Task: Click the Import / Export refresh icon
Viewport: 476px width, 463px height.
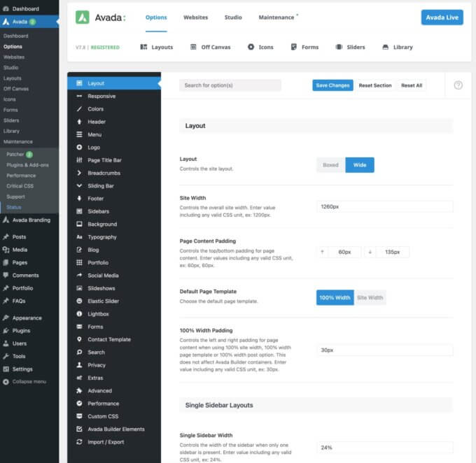Action: tap(79, 442)
